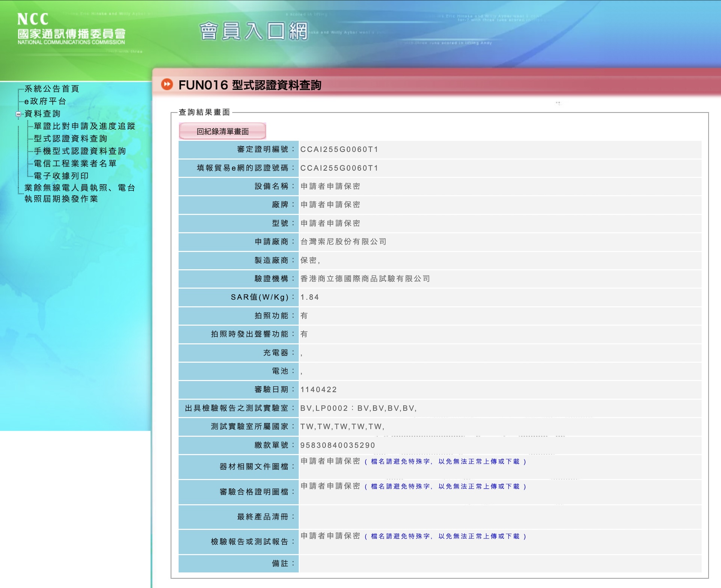Open 系統公告首頁 in sidebar

52,89
